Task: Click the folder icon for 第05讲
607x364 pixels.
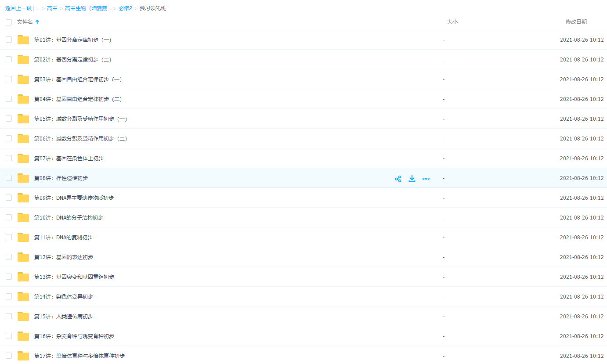Action: click(23, 119)
